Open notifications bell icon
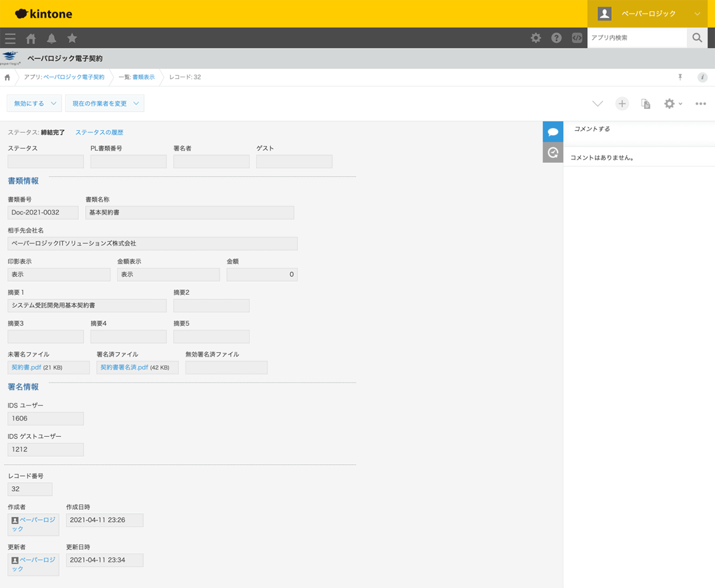 pos(51,38)
